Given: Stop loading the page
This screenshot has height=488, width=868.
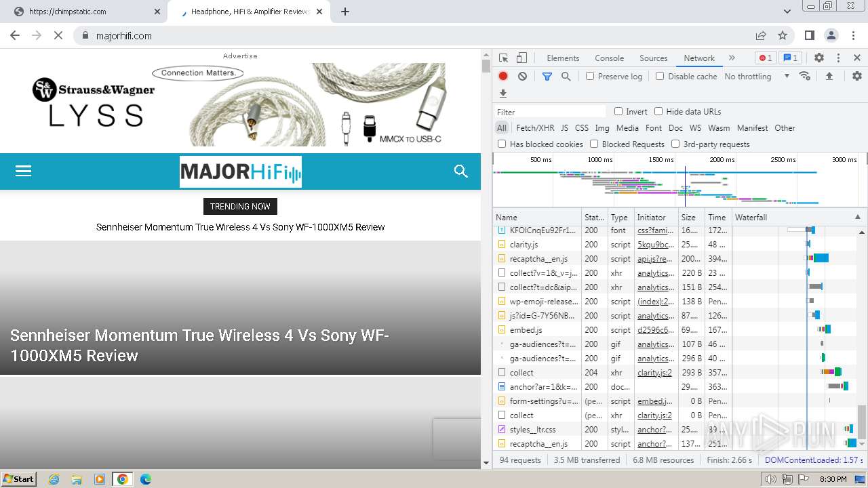Looking at the screenshot, I should pos(58,35).
